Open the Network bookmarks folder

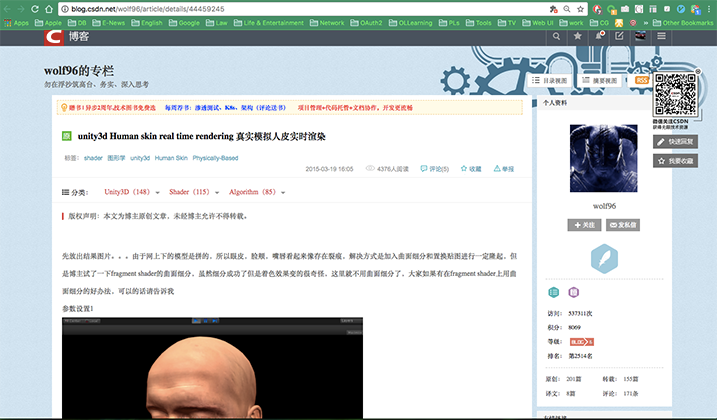(327, 22)
